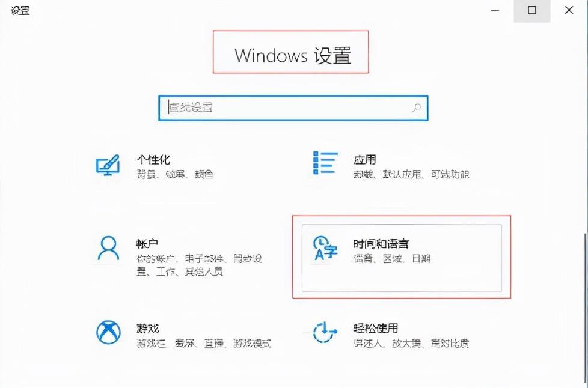Click the 语音、区域、日期 description text
The image size is (588, 388).
(392, 259)
